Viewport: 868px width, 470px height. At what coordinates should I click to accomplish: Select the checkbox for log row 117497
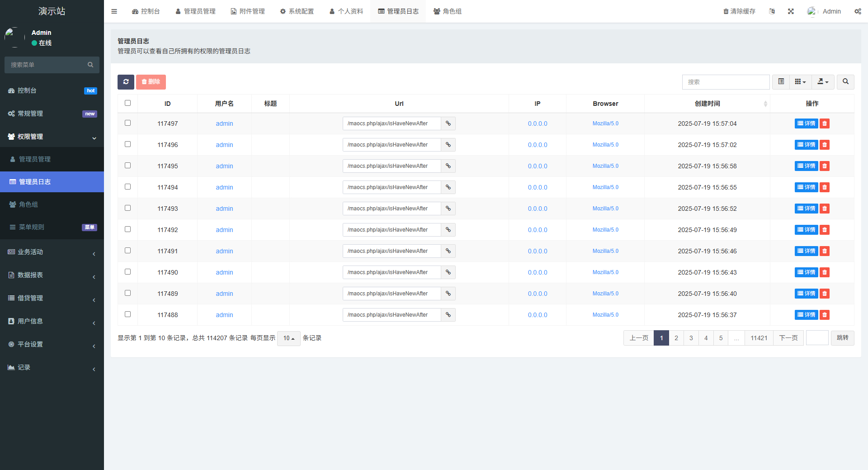(127, 123)
